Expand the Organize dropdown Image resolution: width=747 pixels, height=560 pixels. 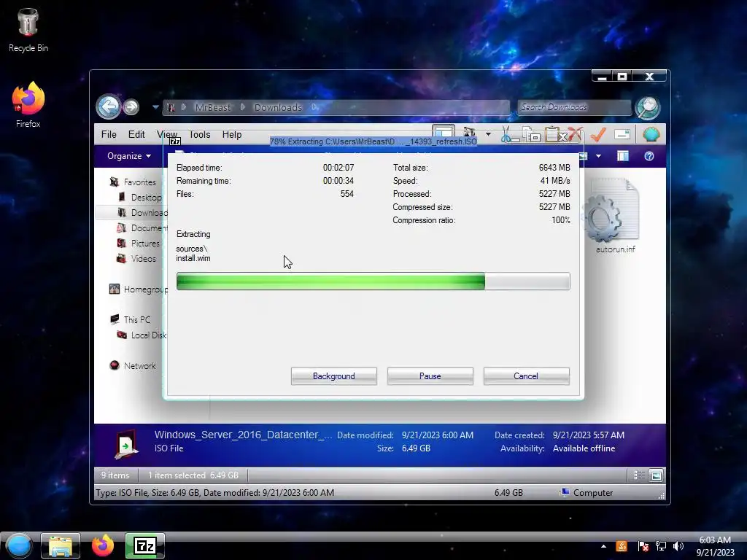click(x=129, y=156)
